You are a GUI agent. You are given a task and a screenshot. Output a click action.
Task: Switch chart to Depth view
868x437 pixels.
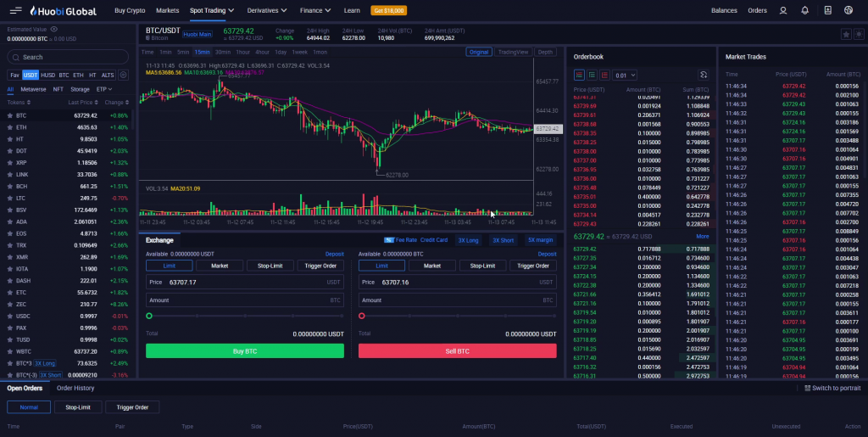click(x=545, y=52)
